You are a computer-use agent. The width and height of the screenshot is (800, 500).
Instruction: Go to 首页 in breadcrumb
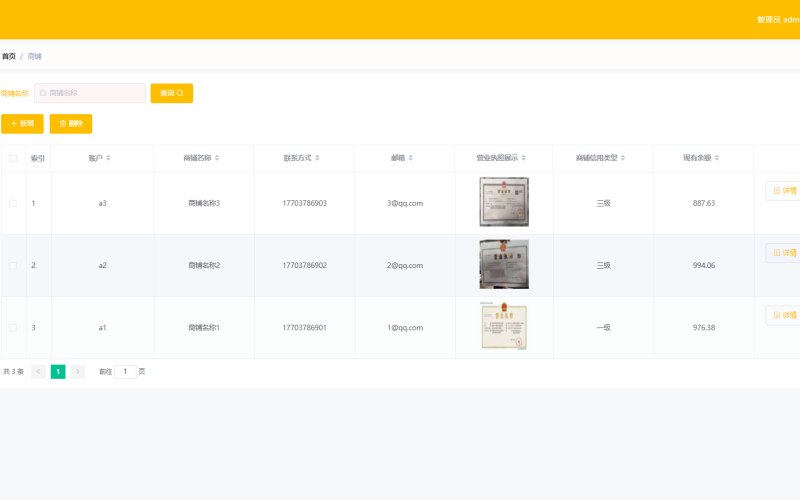9,56
